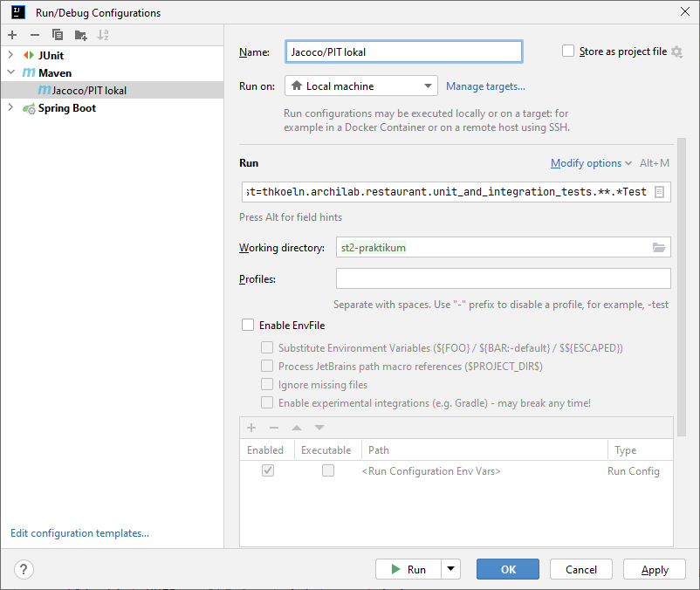Add EnvFile entry with plus icon
Viewport: 700px width, 590px height.
(x=251, y=428)
